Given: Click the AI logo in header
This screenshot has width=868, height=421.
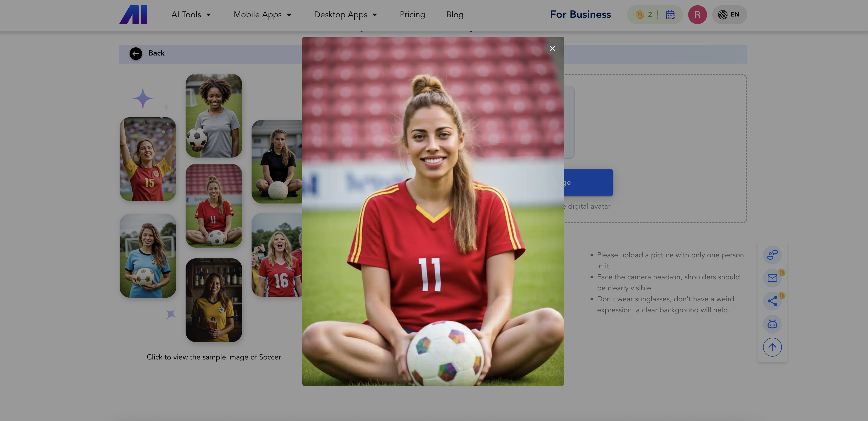Looking at the screenshot, I should (133, 14).
